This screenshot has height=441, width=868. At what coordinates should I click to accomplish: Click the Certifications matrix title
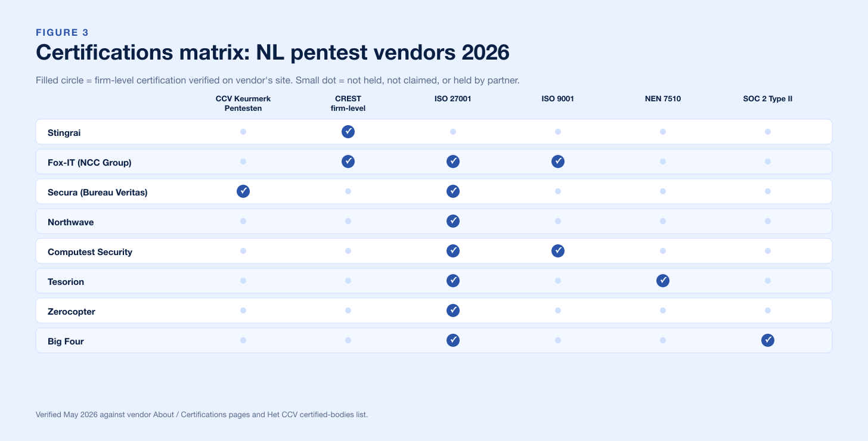[x=272, y=52]
